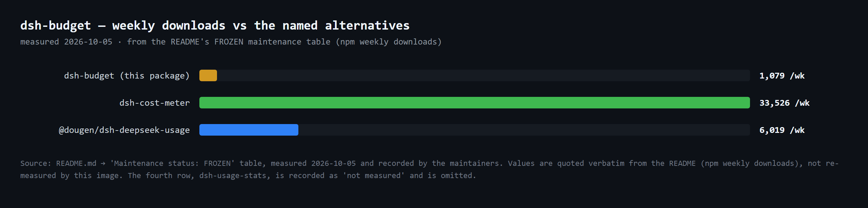Viewport: 868px width, 208px height.
Task: Click the orange dsh-budget bar
Action: coord(208,75)
